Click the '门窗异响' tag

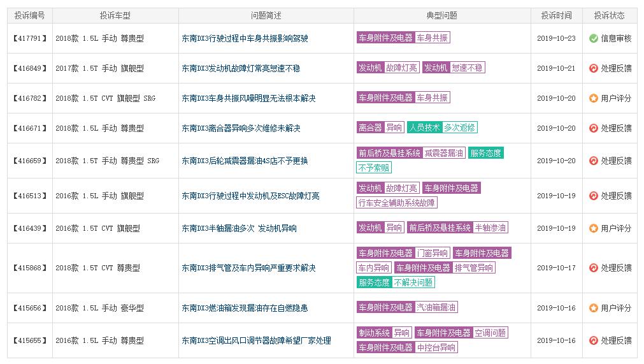[x=433, y=253]
